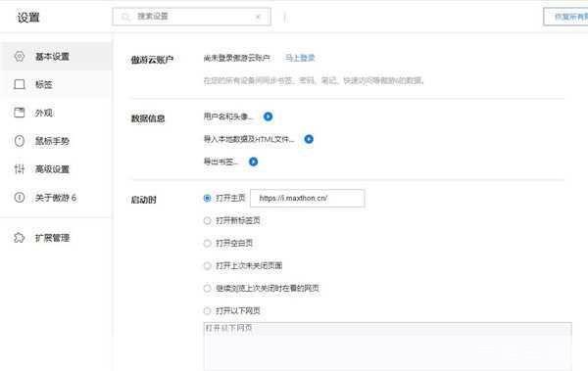Open the 扩展管理 page
Viewport: 588px width, 371px height.
(56, 238)
